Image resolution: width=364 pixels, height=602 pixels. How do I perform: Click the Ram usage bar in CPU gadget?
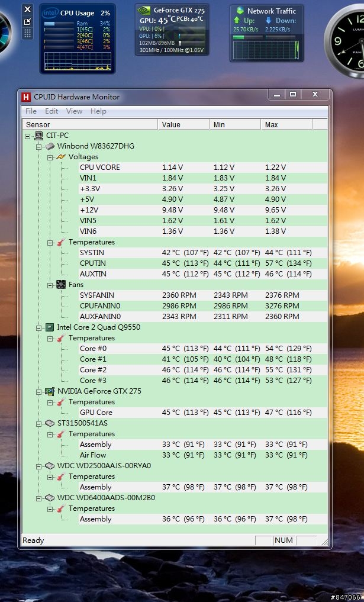59,24
